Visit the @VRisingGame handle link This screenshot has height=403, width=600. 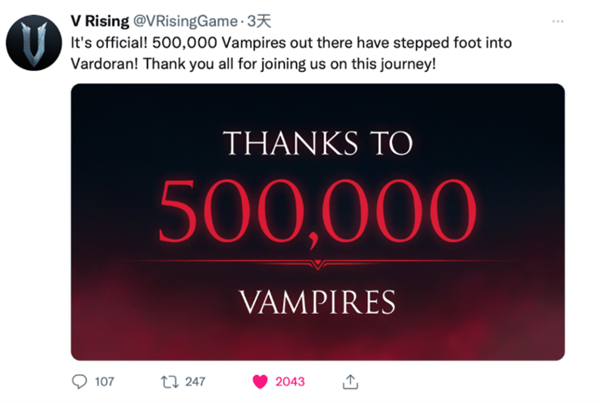(x=185, y=21)
